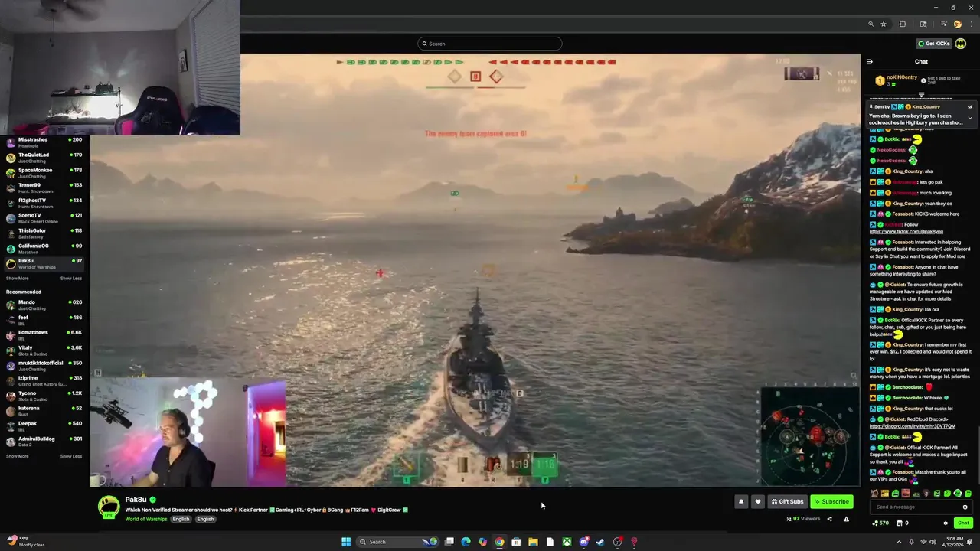This screenshot has height=551, width=980.
Task: Open Windows Start menu
Action: pyautogui.click(x=346, y=542)
